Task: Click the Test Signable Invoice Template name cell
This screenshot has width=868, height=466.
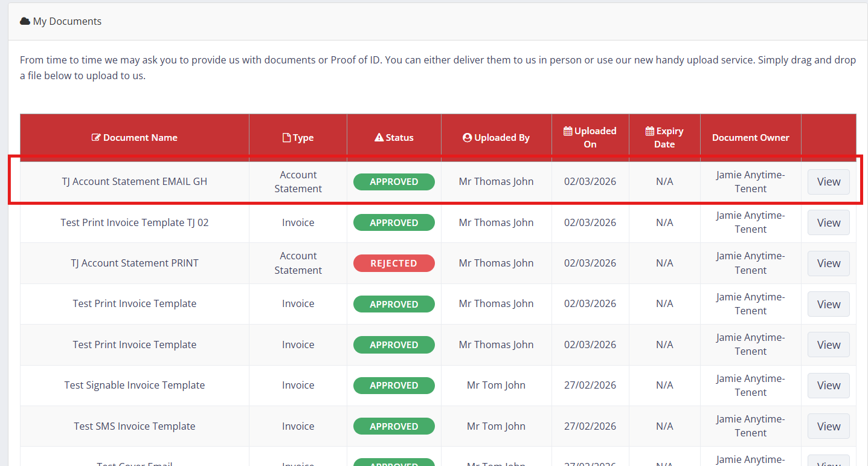Action: click(135, 385)
